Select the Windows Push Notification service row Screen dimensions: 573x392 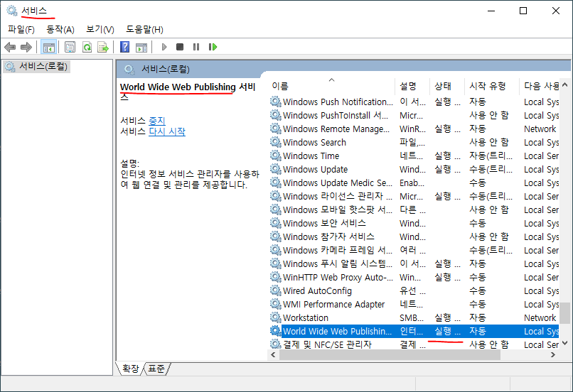coord(414,102)
